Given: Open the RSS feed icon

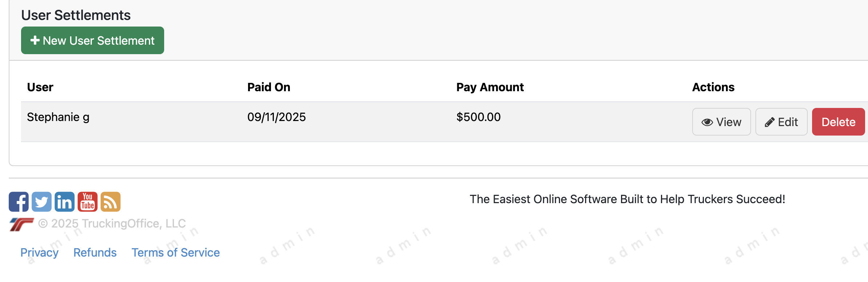Looking at the screenshot, I should coord(110,202).
